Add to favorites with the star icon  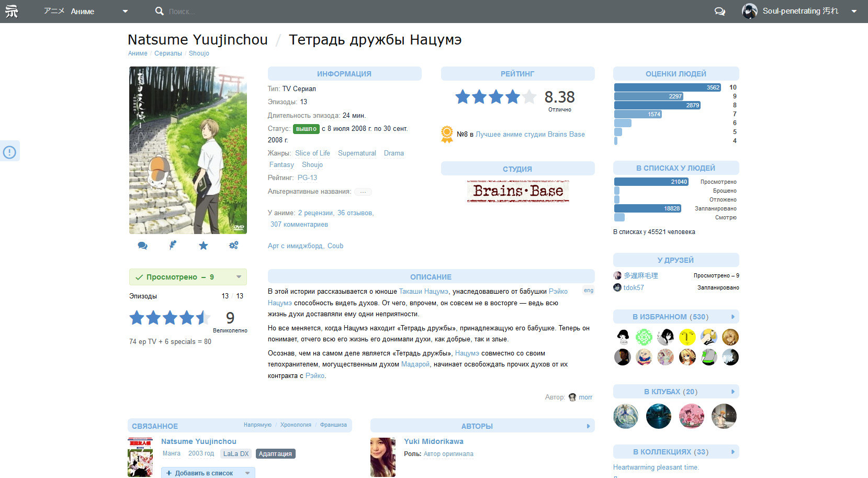click(204, 245)
